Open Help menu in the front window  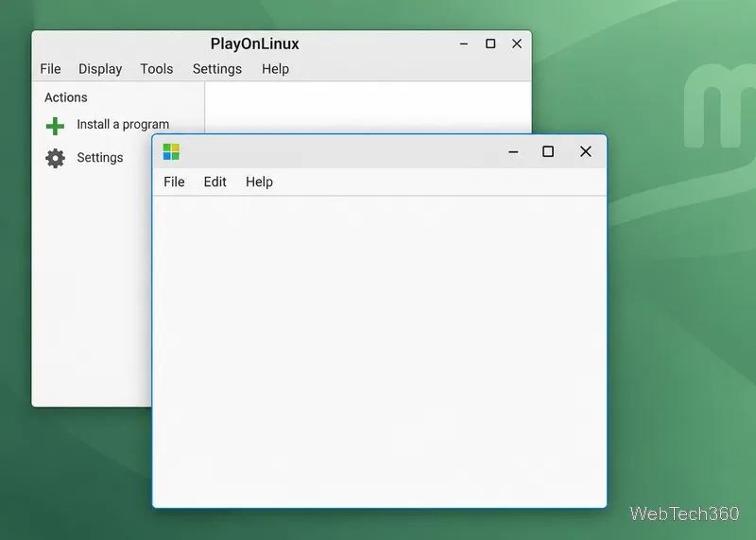coord(259,182)
